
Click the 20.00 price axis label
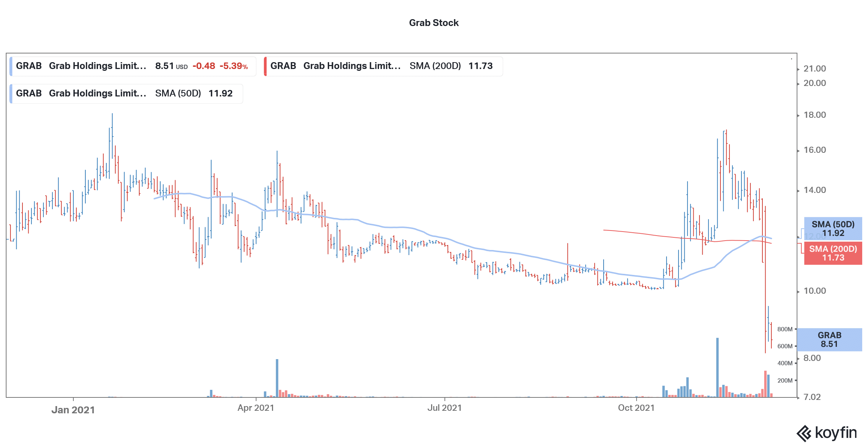814,83
